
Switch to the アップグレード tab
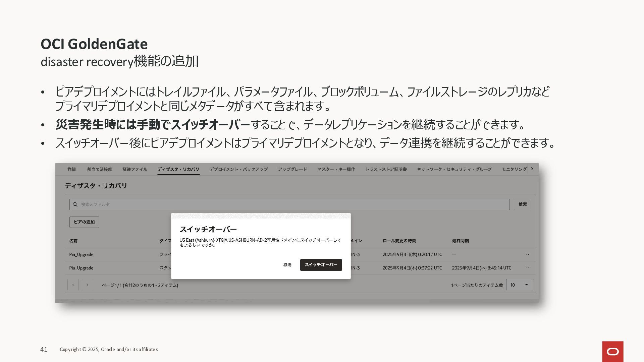pyautogui.click(x=292, y=169)
